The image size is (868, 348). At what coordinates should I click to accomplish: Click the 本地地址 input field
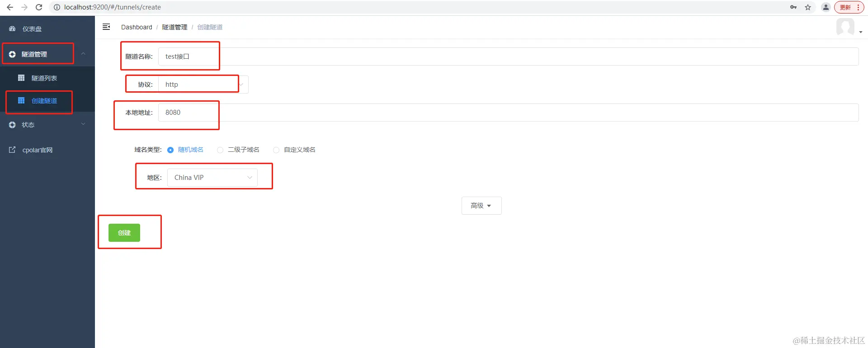click(508, 113)
